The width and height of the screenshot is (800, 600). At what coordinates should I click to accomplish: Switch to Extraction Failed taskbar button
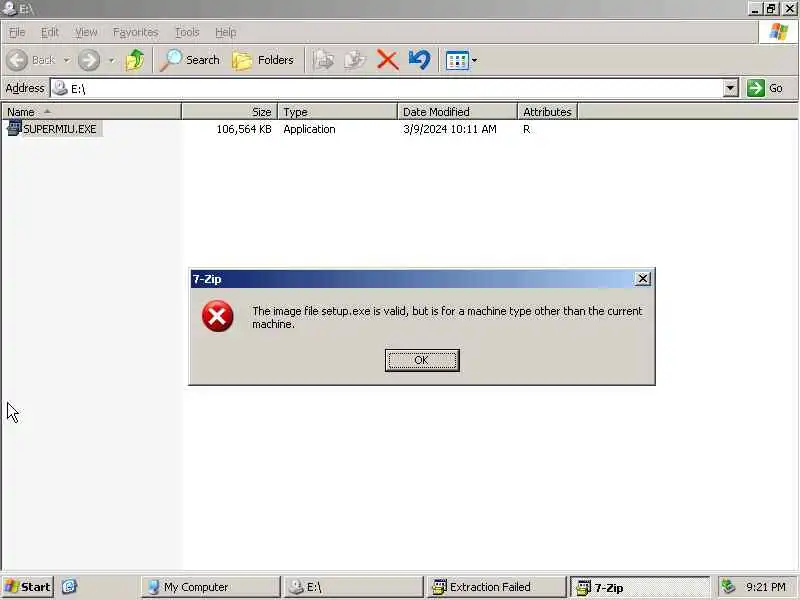[x=496, y=587]
